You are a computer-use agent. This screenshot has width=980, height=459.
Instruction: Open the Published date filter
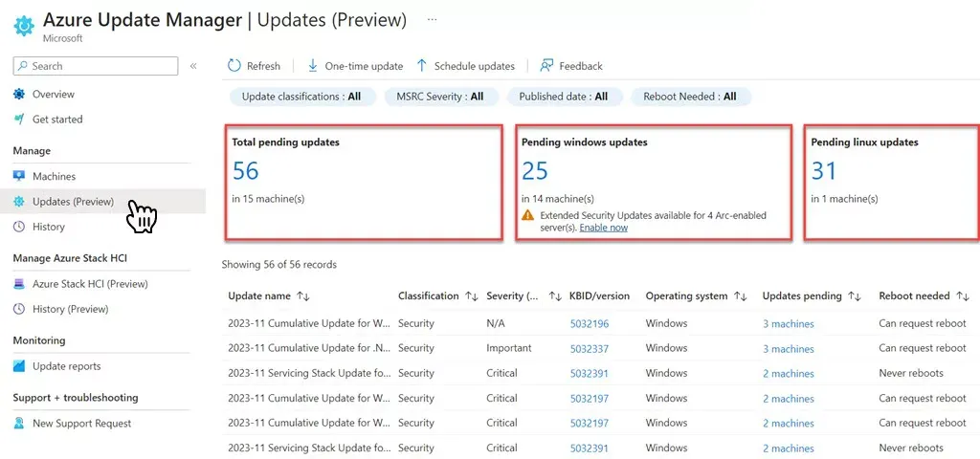[x=563, y=97]
